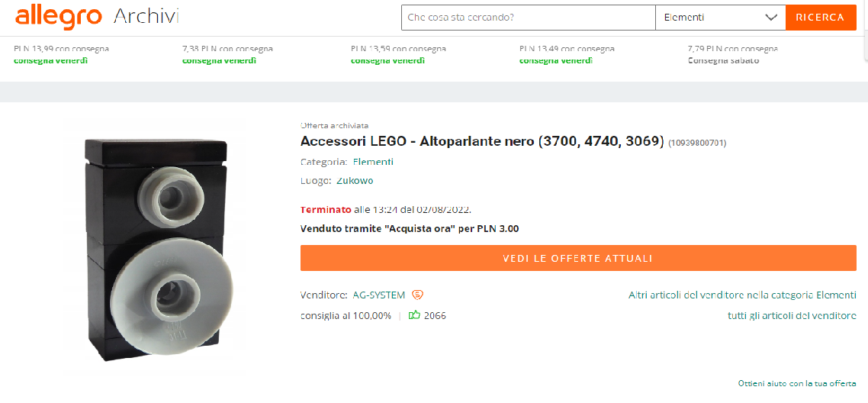Click the seller's super-seller badge icon
The image size is (868, 403).
(419, 295)
